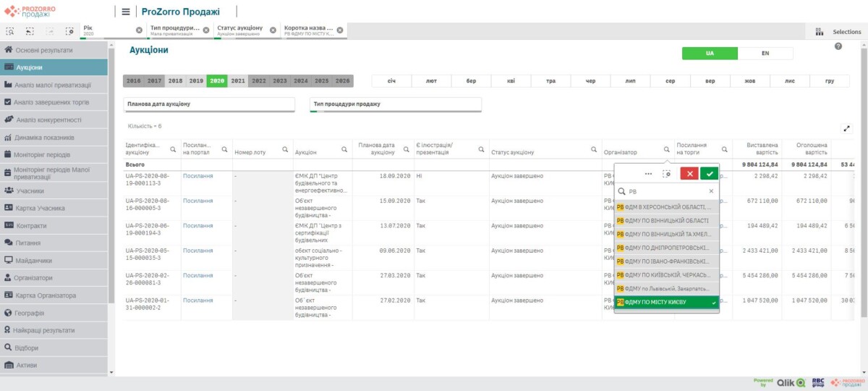Open the hamburger menu next to ProZorro Продажі
The width and height of the screenshot is (868, 391).
point(126,12)
